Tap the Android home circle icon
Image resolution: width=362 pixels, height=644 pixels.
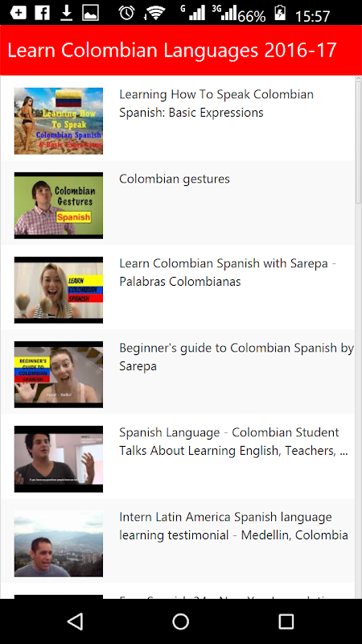[x=180, y=621]
